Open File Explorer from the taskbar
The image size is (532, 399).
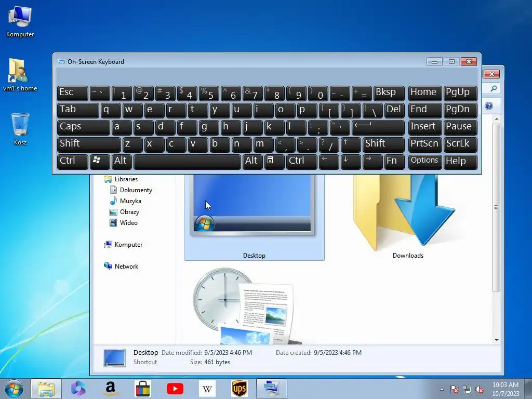(46, 389)
